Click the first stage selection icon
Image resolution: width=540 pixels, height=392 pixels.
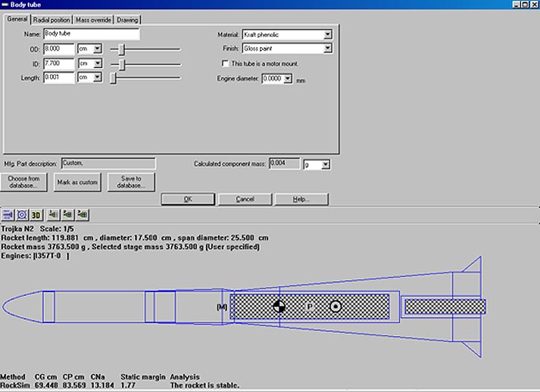[52, 214]
